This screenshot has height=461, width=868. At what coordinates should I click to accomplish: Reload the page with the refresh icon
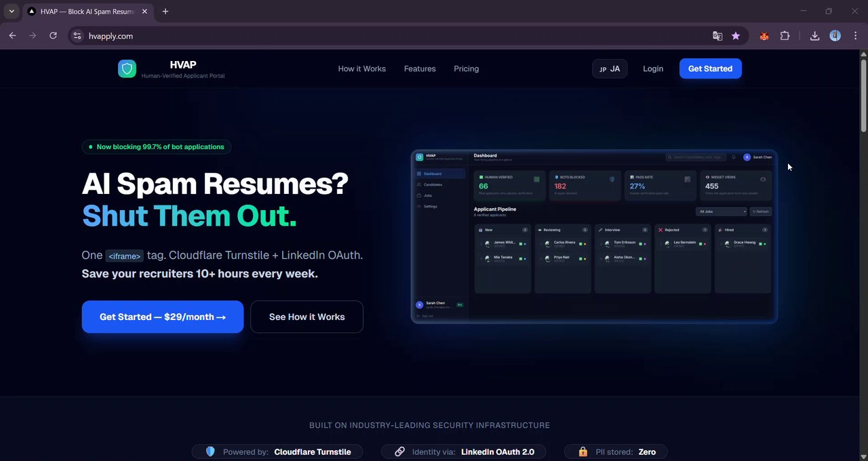coord(53,36)
